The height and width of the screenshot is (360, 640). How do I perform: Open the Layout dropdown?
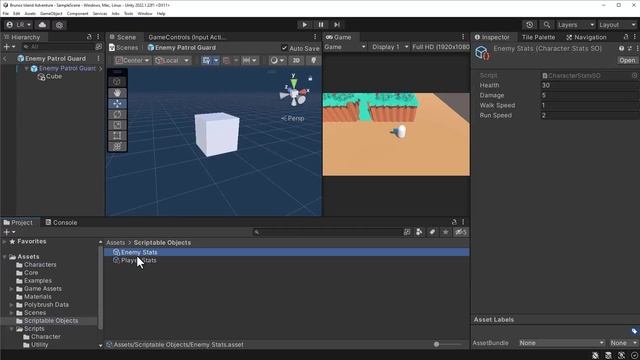tap(618, 25)
